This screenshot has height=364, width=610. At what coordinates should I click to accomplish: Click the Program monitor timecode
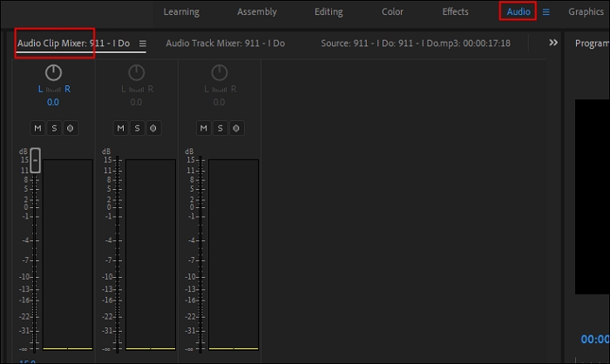(x=595, y=339)
